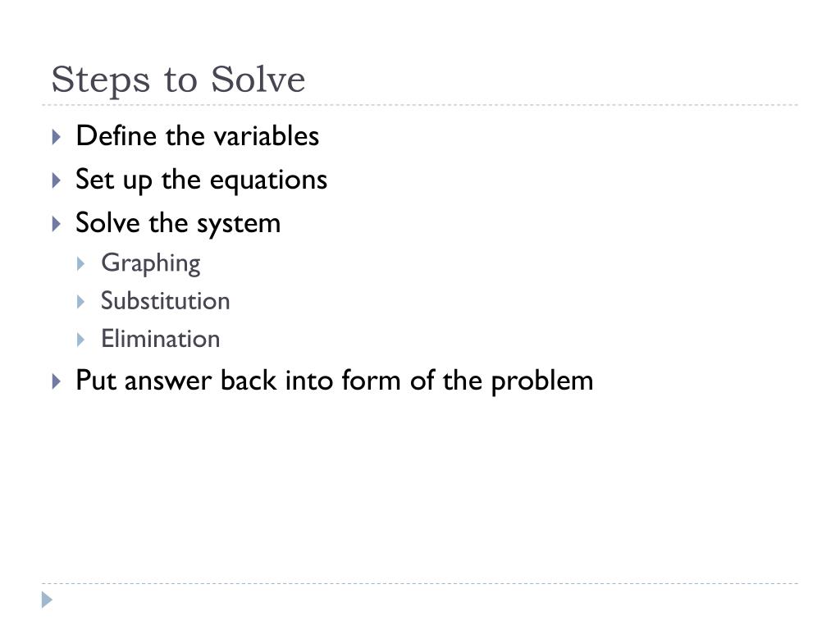
Task: Click the dotted divider line above the footer
Action: (x=420, y=583)
